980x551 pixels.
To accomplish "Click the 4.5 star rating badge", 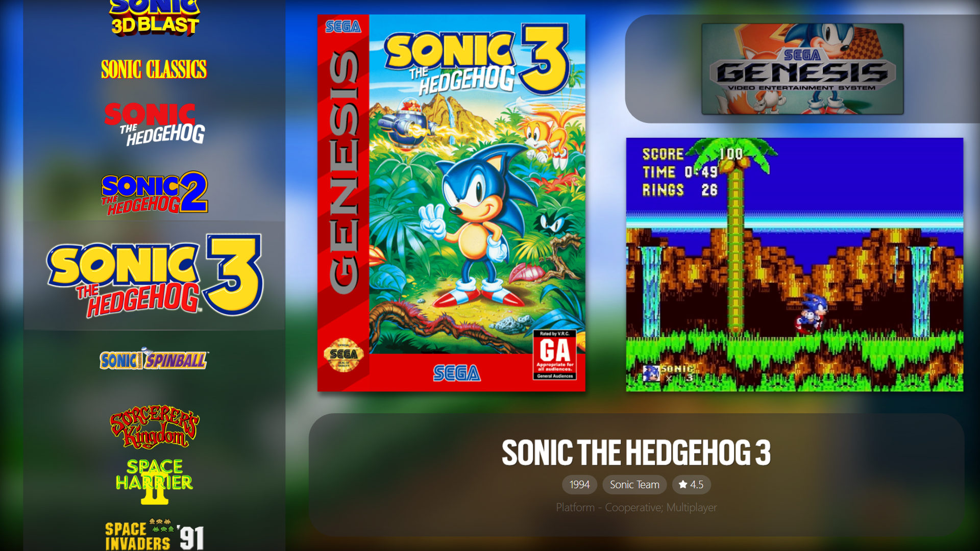I will [691, 485].
